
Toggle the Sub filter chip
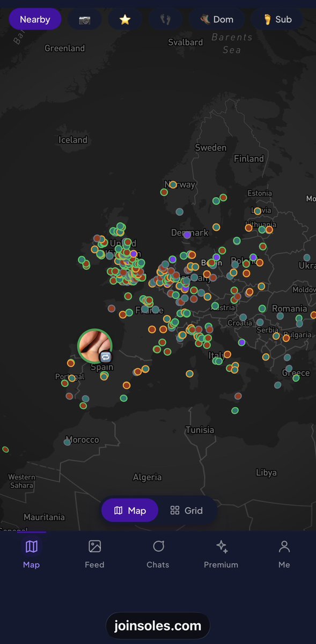point(277,19)
